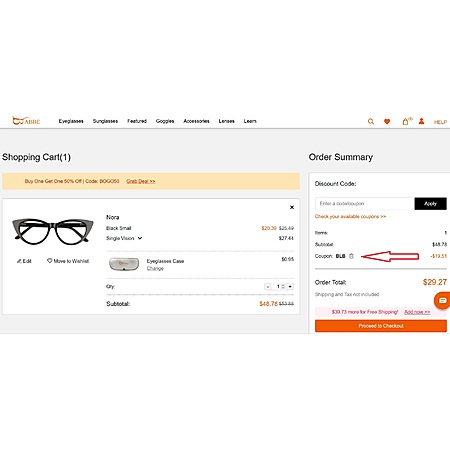Remove the Nora item with X
Image resolution: width=450 pixels, height=450 pixels.
pos(292,207)
